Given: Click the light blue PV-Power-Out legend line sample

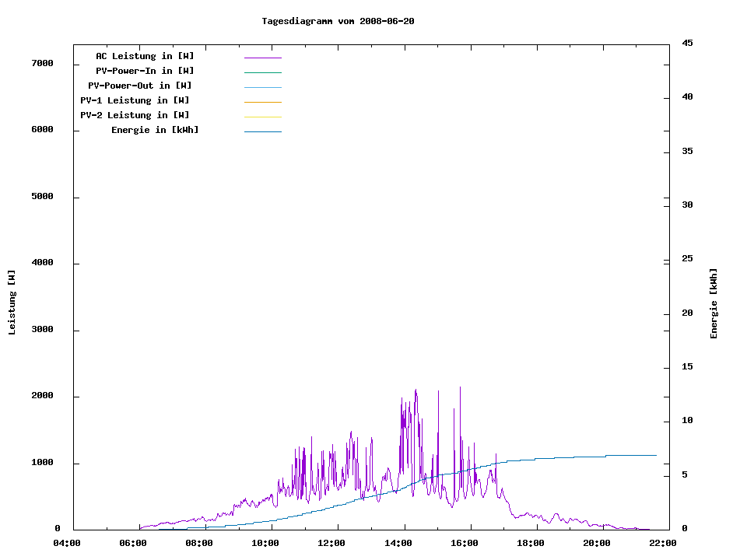Looking at the screenshot, I should click(262, 87).
